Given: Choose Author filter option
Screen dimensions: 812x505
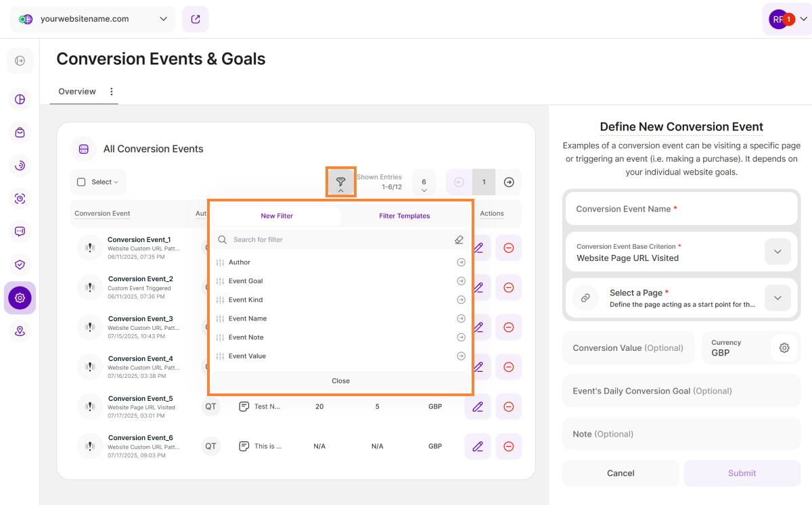Looking at the screenshot, I should tap(240, 262).
